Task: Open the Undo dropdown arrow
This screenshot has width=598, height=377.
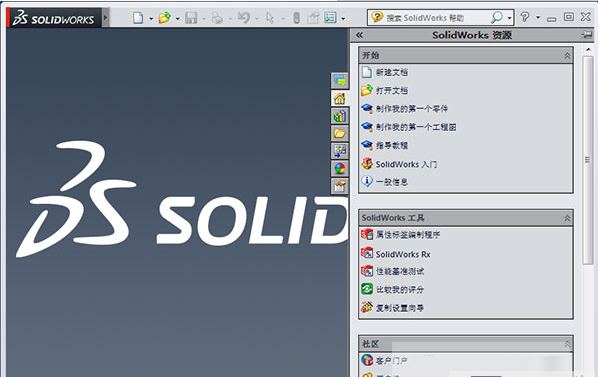Action: 256,18
